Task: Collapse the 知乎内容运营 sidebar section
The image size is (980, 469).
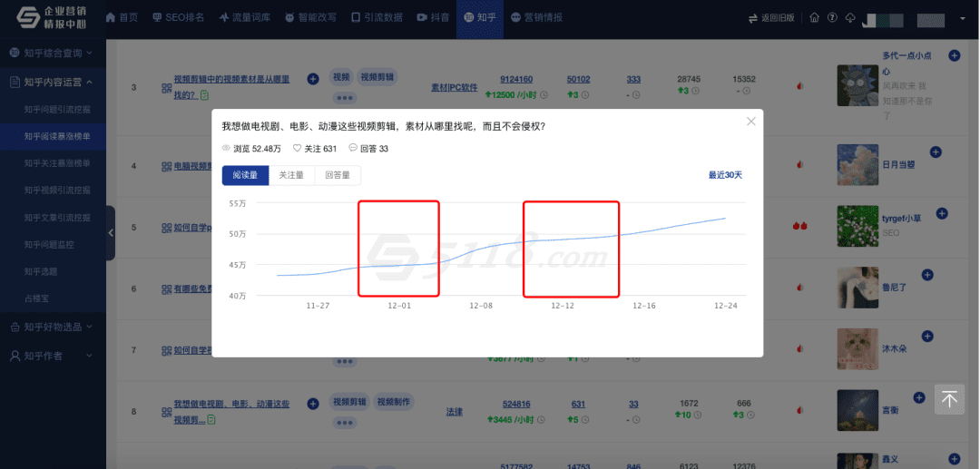Action: [x=53, y=83]
